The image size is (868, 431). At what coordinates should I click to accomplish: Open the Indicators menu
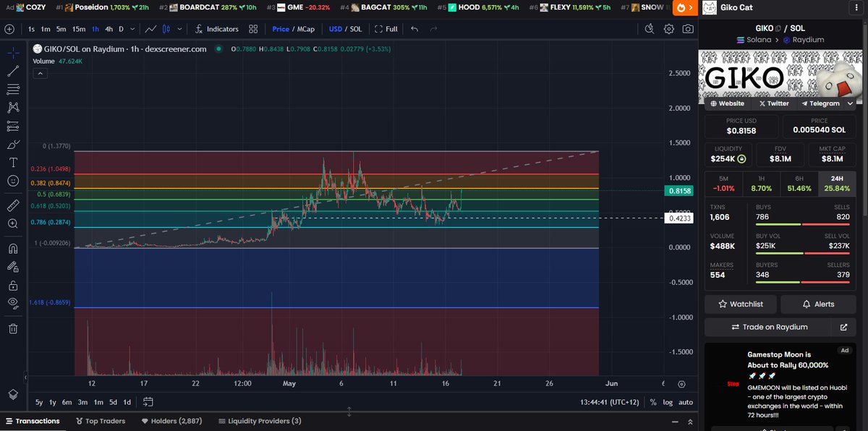[216, 29]
